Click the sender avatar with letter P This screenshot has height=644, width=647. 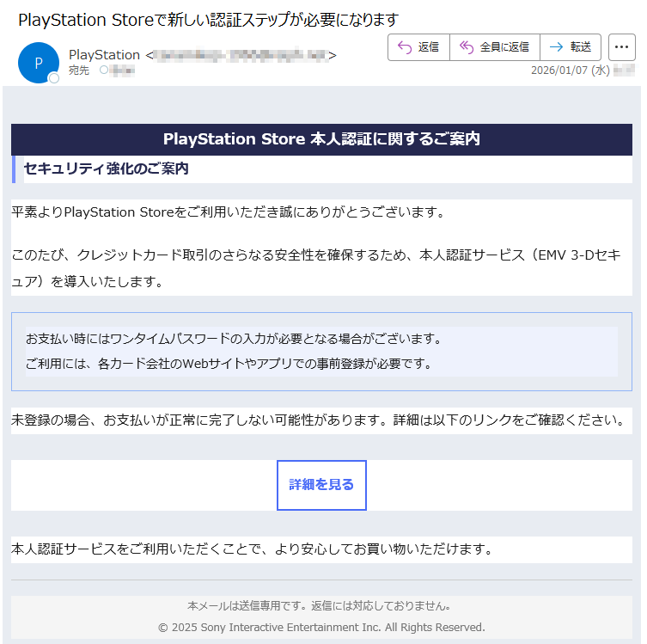[x=38, y=63]
